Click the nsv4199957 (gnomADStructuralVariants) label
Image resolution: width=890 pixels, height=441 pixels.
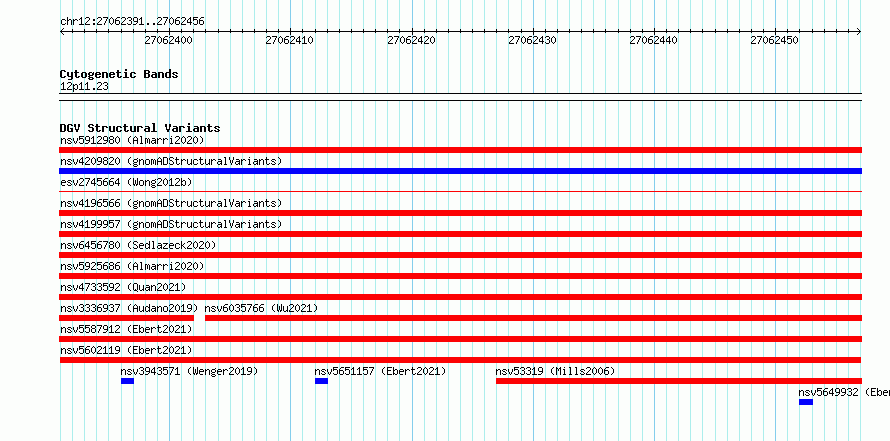[171, 224]
